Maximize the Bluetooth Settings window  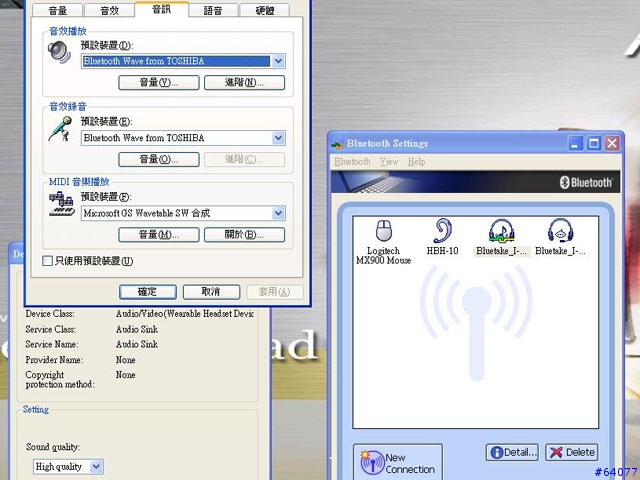[594, 144]
